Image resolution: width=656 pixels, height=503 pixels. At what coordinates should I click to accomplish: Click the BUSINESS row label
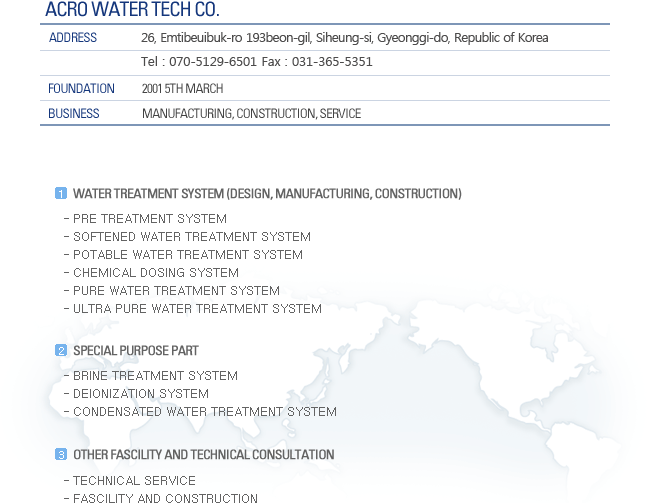click(74, 113)
